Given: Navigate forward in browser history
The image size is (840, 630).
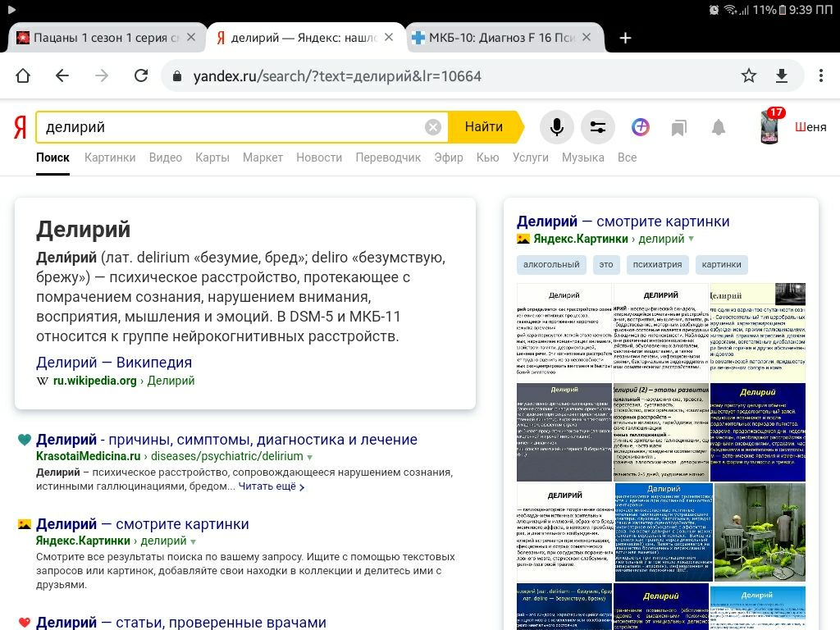Looking at the screenshot, I should click(101, 75).
